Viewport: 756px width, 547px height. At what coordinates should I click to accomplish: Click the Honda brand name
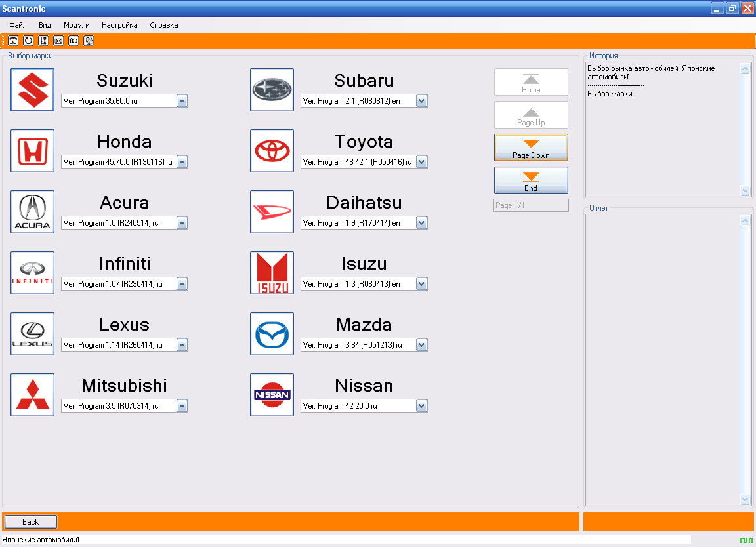pos(125,142)
